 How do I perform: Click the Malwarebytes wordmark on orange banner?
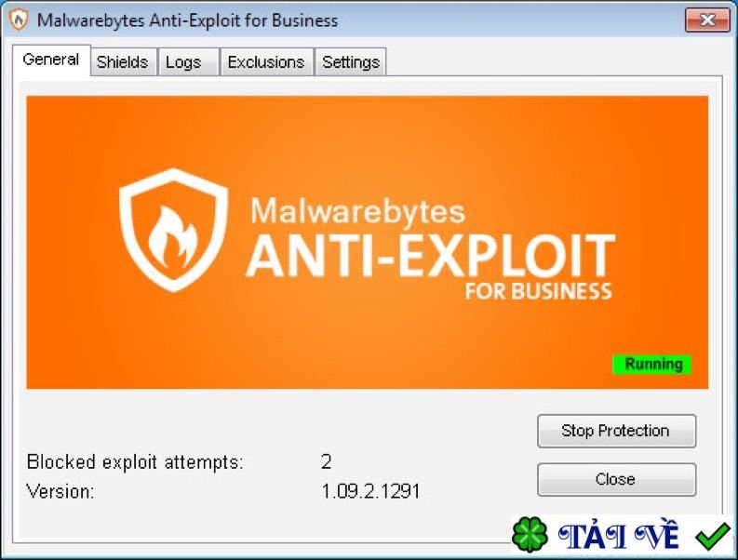(x=357, y=210)
